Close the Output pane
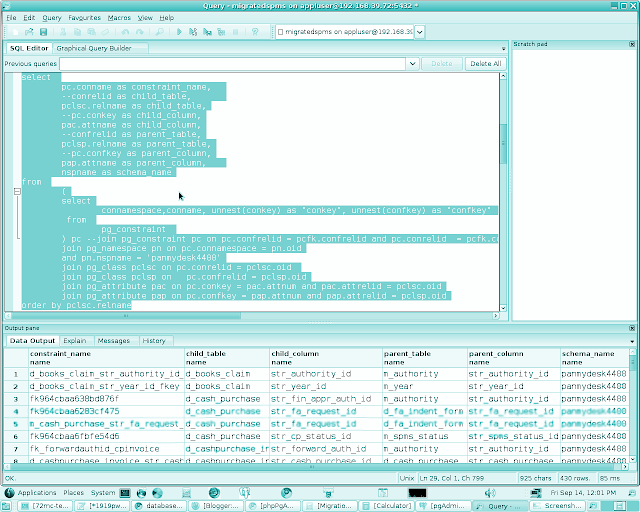 tap(632, 328)
